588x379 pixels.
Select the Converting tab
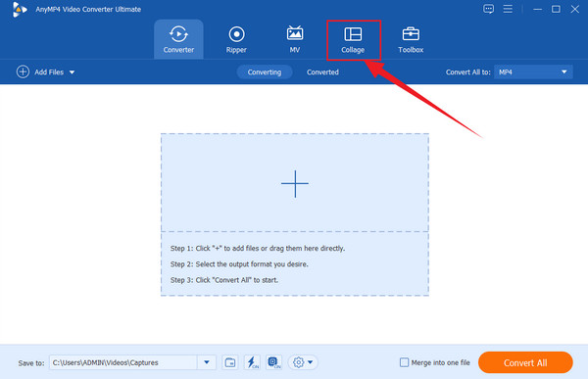pyautogui.click(x=265, y=71)
